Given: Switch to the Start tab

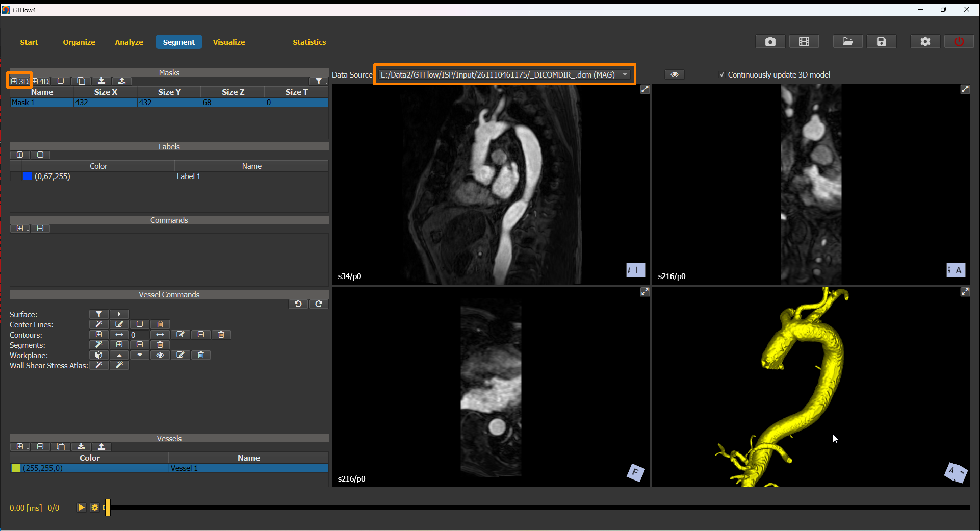Looking at the screenshot, I should pyautogui.click(x=29, y=42).
